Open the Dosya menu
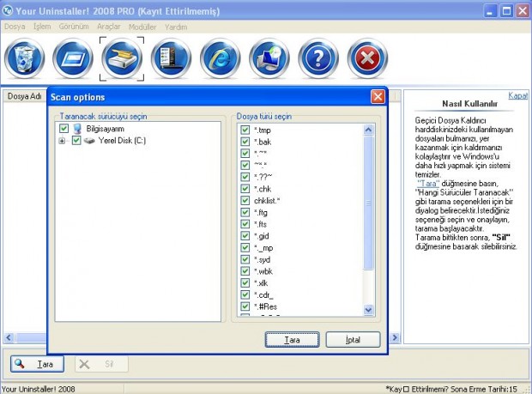This screenshot has height=394, width=532. click(x=15, y=27)
